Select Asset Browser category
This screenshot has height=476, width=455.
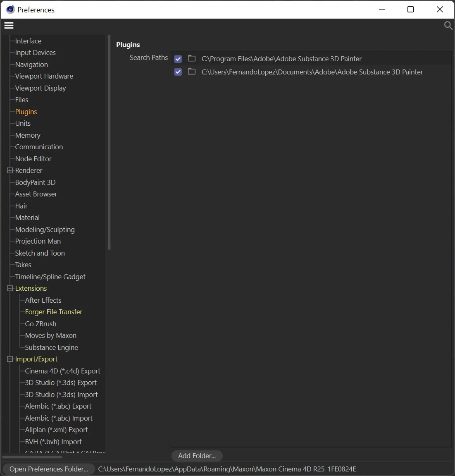coord(36,194)
